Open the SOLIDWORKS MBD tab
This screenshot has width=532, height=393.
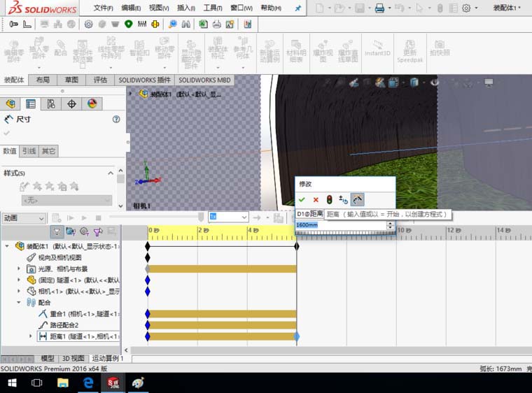(x=204, y=80)
